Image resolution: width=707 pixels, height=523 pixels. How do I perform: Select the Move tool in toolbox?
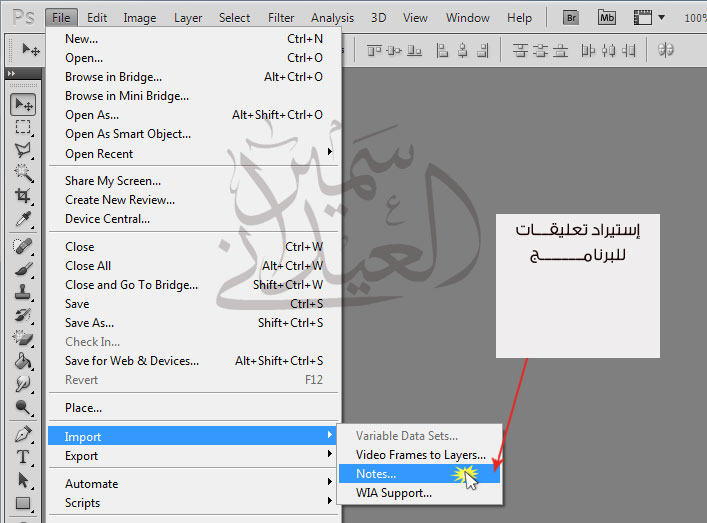[23, 105]
